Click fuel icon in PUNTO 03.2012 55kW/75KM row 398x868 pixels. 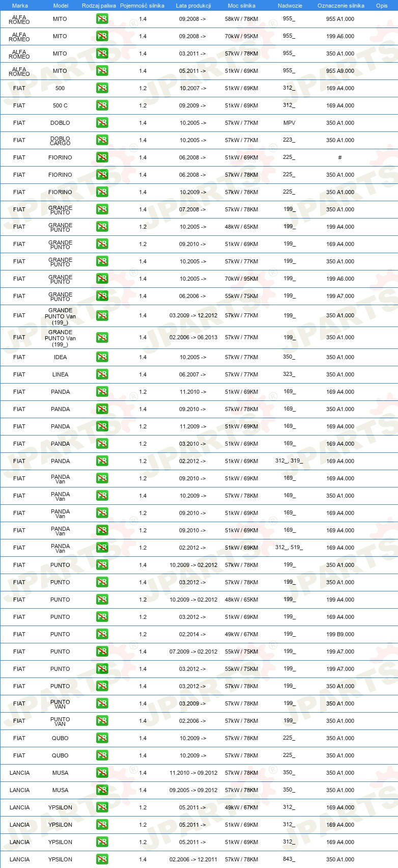[102, 669]
